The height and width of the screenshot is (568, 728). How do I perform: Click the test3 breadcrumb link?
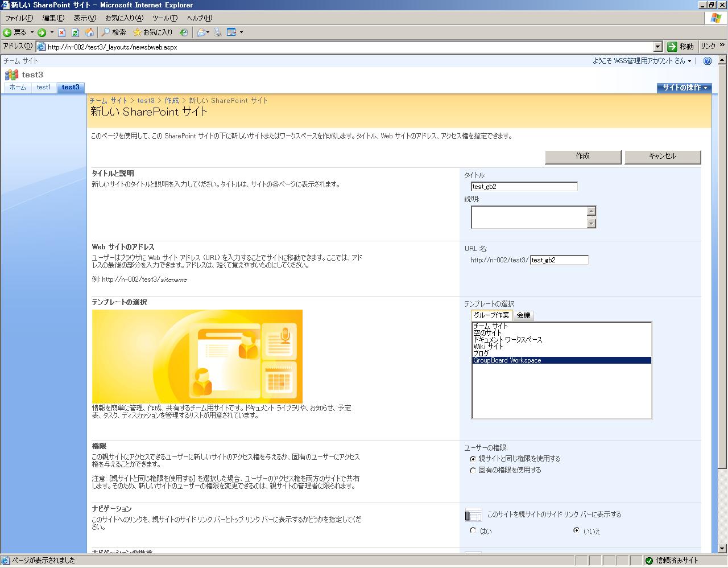pos(146,101)
